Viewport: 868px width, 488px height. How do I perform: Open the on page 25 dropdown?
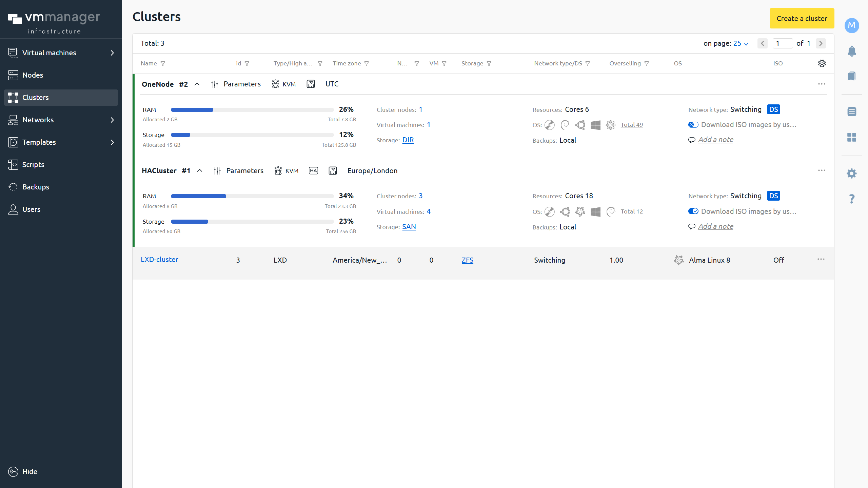(741, 43)
